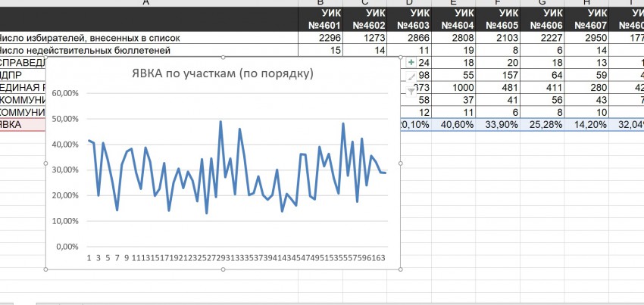Select the chart's horizontal axis numbers
Viewport: 644px width, 305px height.
(x=236, y=258)
